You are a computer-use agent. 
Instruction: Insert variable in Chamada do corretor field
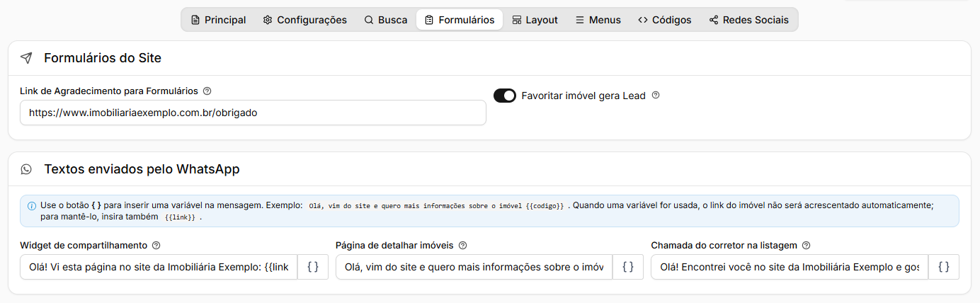[x=944, y=267]
